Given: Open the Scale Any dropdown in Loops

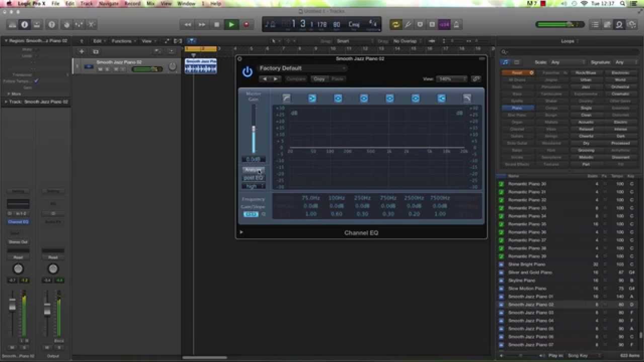Looking at the screenshot, I should tap(567, 62).
